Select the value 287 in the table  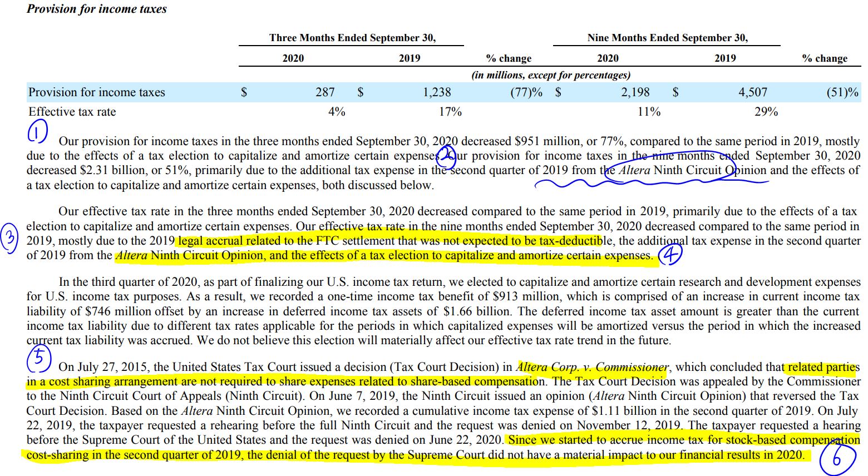[x=325, y=92]
